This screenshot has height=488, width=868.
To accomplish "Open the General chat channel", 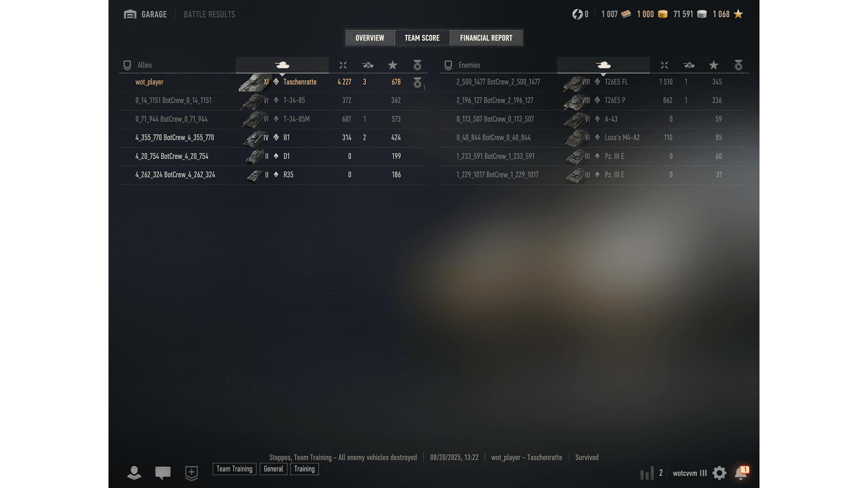I will 274,469.
